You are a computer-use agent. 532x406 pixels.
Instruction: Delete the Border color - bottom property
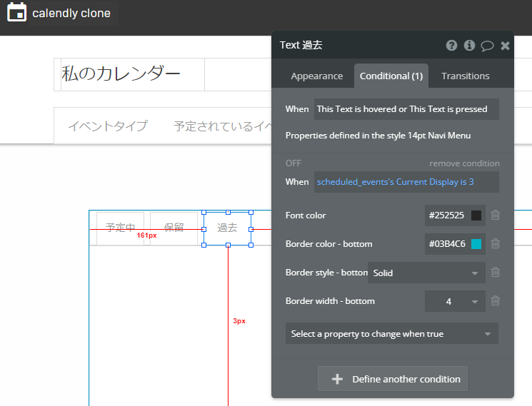[x=495, y=243]
